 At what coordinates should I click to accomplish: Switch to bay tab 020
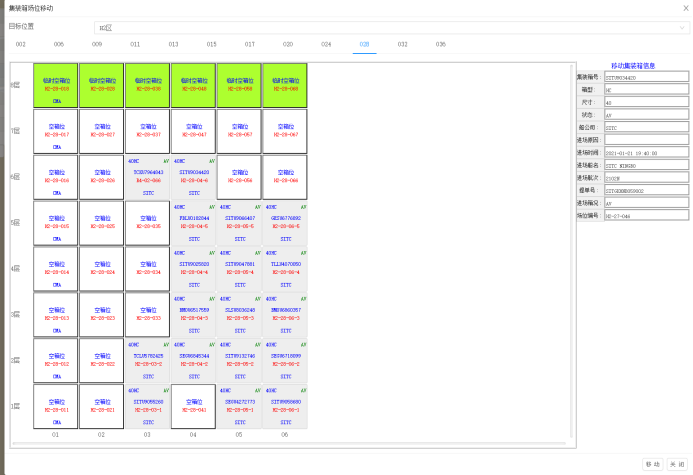click(288, 44)
